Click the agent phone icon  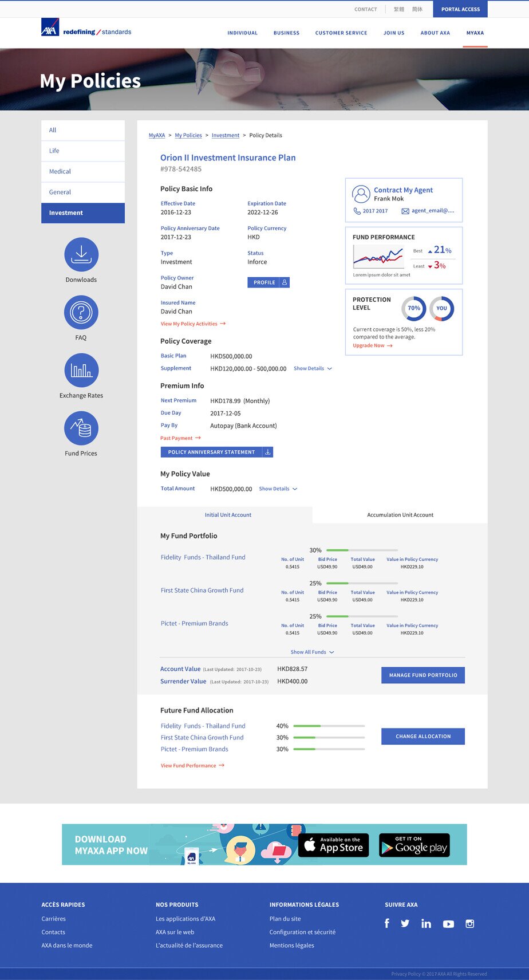tap(357, 211)
